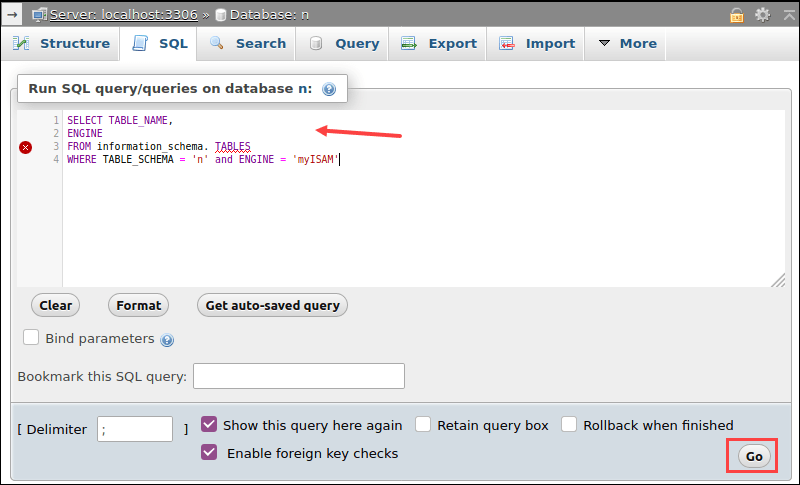Open the Import tab
The image size is (800, 485).
(536, 43)
